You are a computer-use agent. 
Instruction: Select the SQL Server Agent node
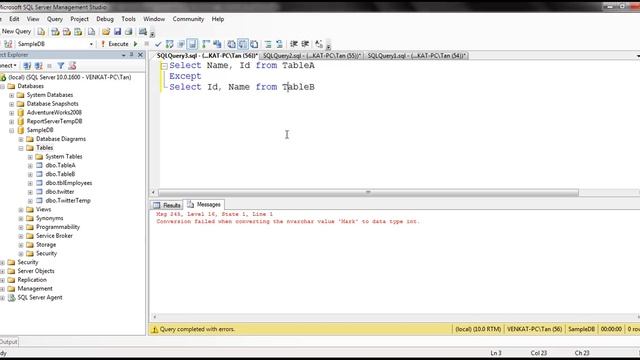click(40, 298)
